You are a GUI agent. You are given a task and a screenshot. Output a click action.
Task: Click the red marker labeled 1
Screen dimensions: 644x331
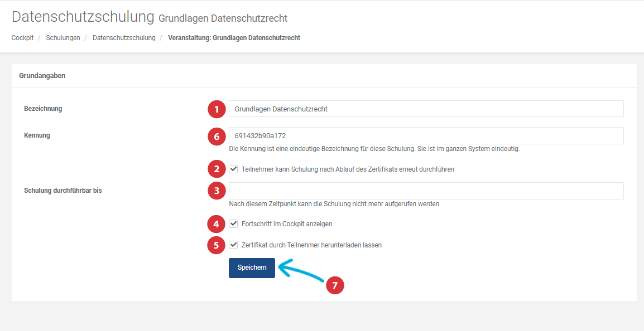click(x=217, y=109)
